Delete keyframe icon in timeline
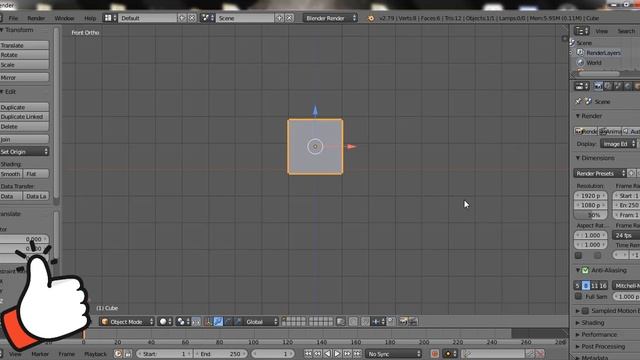 540,354
